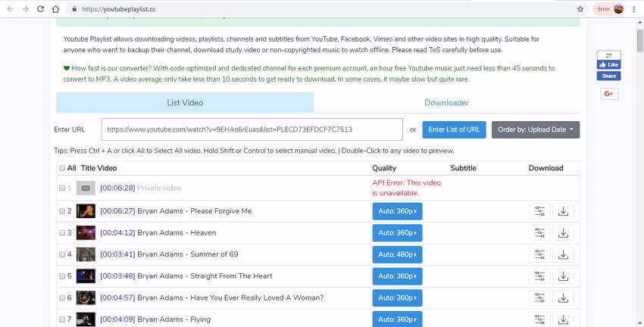This screenshot has width=644, height=327.
Task: Check the All videos checkbox
Action: 62,168
